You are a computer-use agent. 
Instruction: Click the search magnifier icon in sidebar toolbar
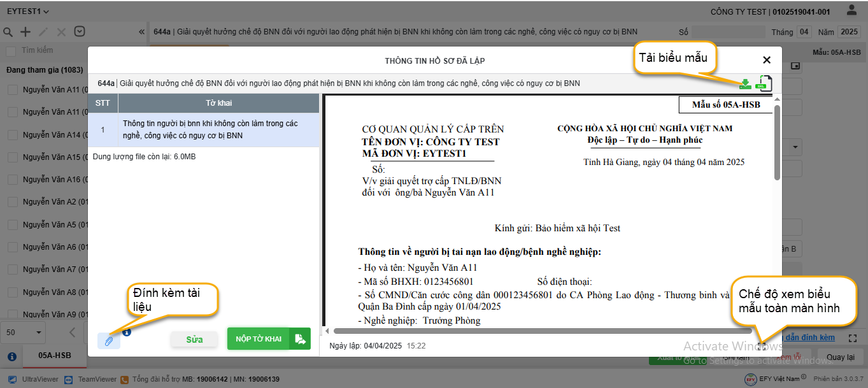click(x=8, y=32)
